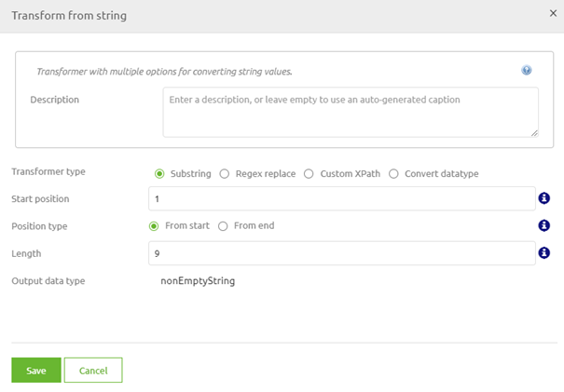Save the transformer settings
Viewport: 564px width, 392px height.
(x=36, y=370)
